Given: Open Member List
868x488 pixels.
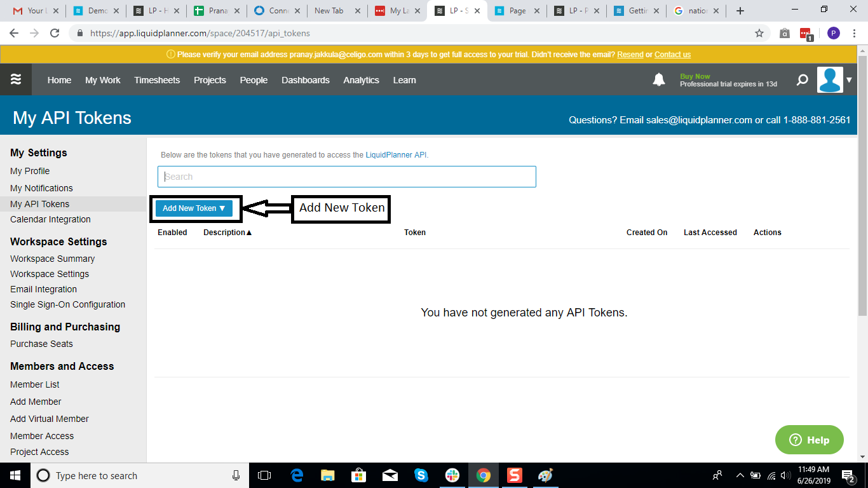Looking at the screenshot, I should click(x=35, y=384).
